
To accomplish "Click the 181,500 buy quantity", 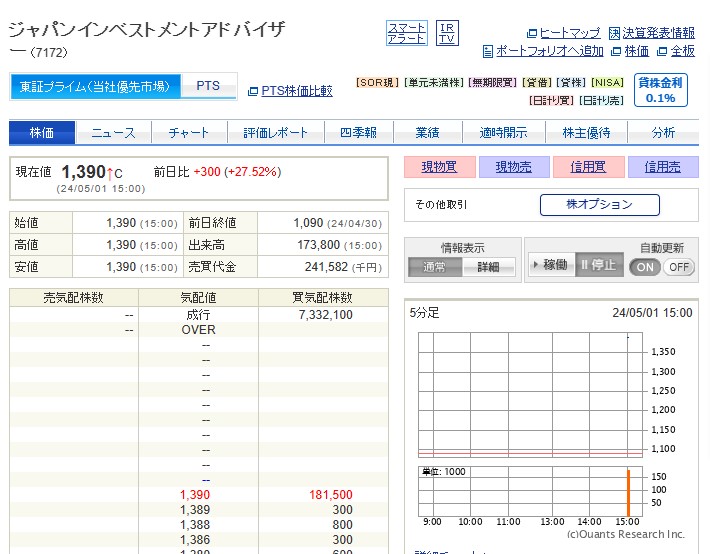I will 331,495.
